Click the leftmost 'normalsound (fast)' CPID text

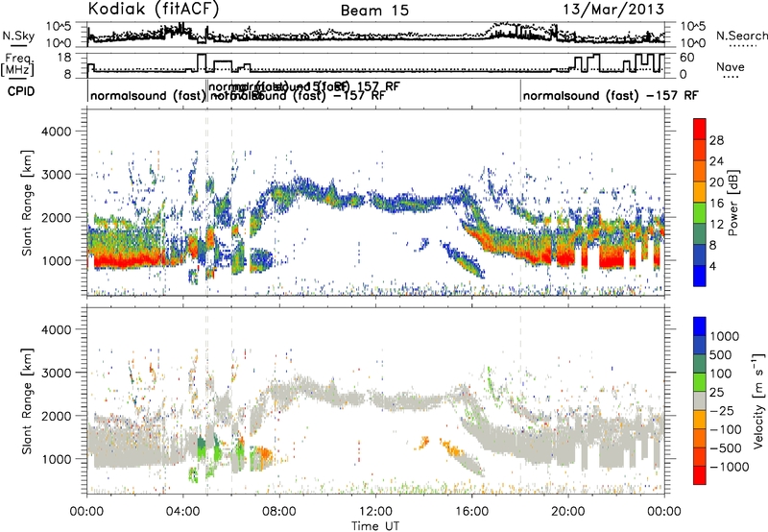148,95
